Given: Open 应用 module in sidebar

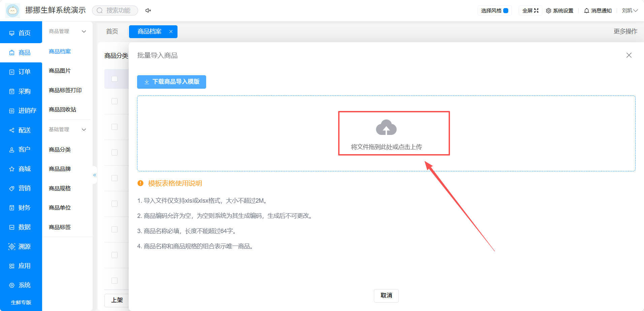Looking at the screenshot, I should [21, 266].
